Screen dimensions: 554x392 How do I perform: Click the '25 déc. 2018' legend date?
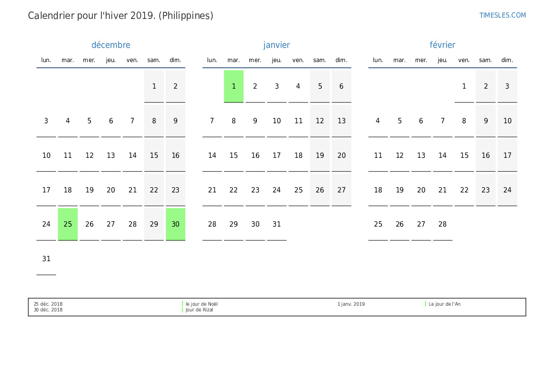(48, 304)
